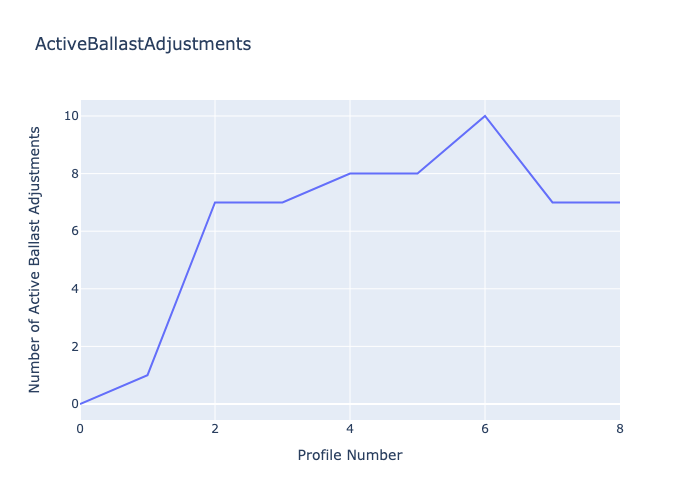The image size is (700, 500).
Task: Select y-axis tick label 4
Action: coord(75,289)
